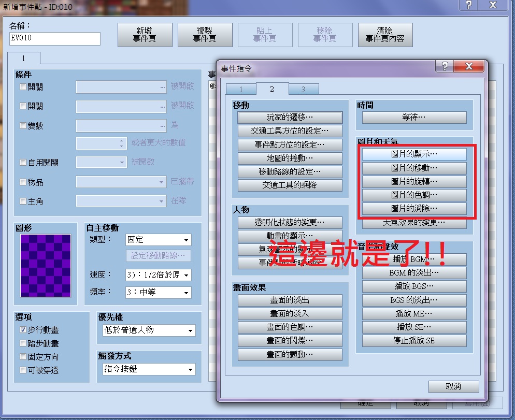515x420 pixels.
Task: Enable the 踏步動畫 option
Action: pos(23,343)
